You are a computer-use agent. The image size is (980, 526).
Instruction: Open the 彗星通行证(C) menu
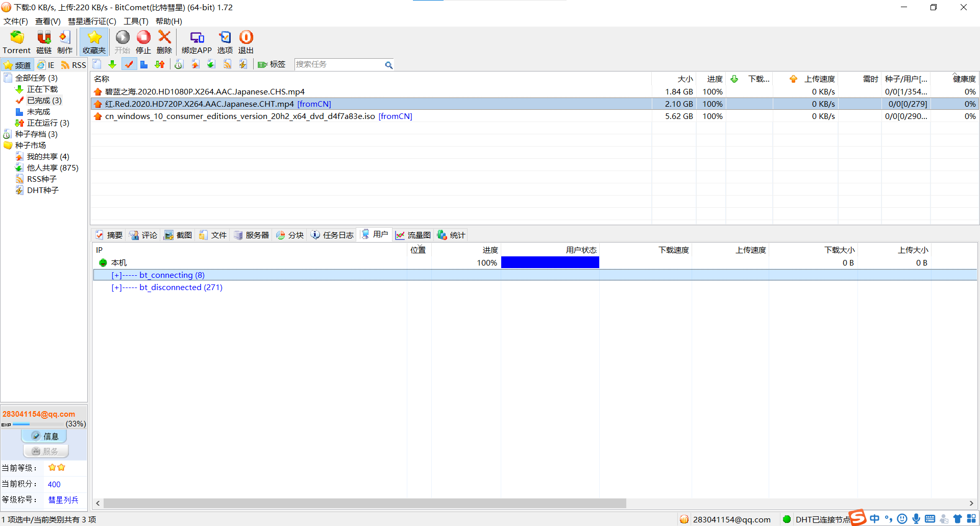coord(92,21)
